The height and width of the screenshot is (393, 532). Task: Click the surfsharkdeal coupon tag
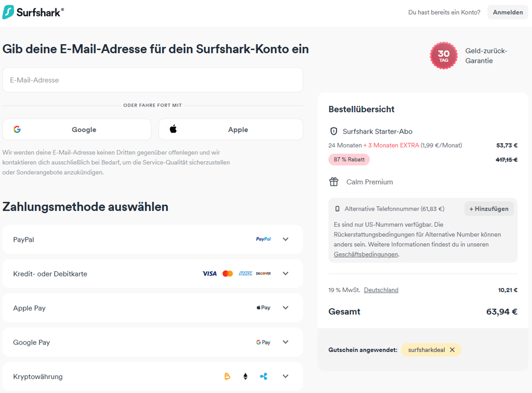coord(431,350)
